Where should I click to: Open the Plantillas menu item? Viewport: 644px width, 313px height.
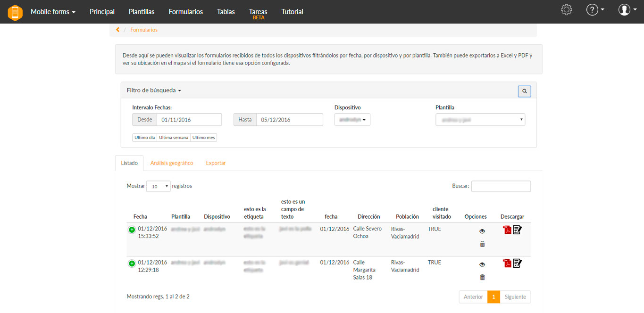(142, 12)
